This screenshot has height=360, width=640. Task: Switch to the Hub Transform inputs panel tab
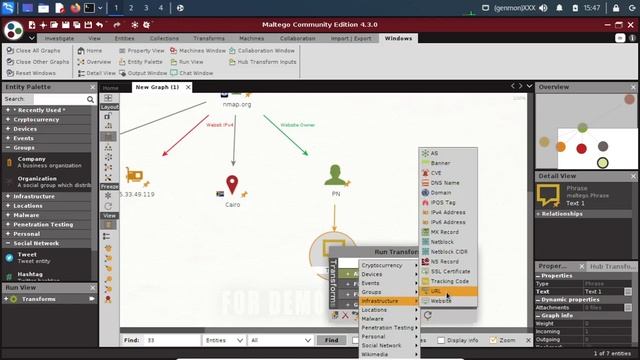612,266
